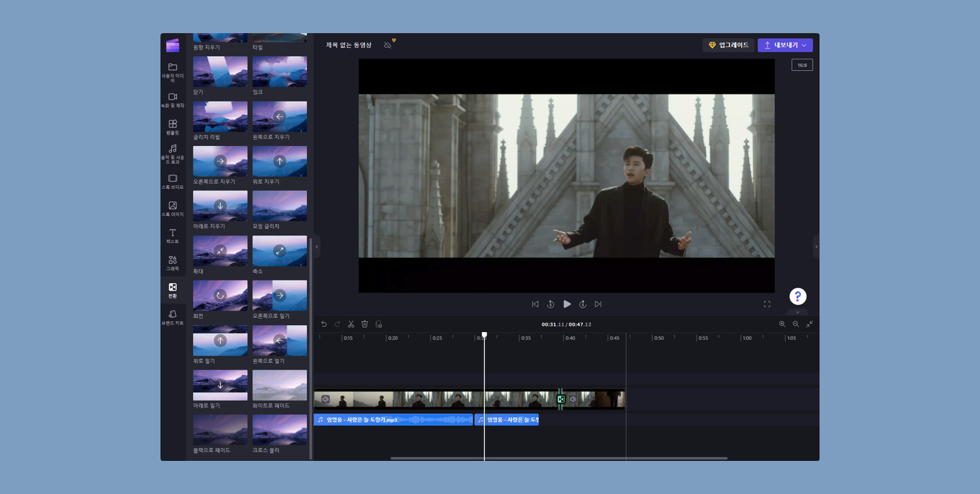Open the help question mark button
This screenshot has width=980, height=494.
(x=798, y=296)
